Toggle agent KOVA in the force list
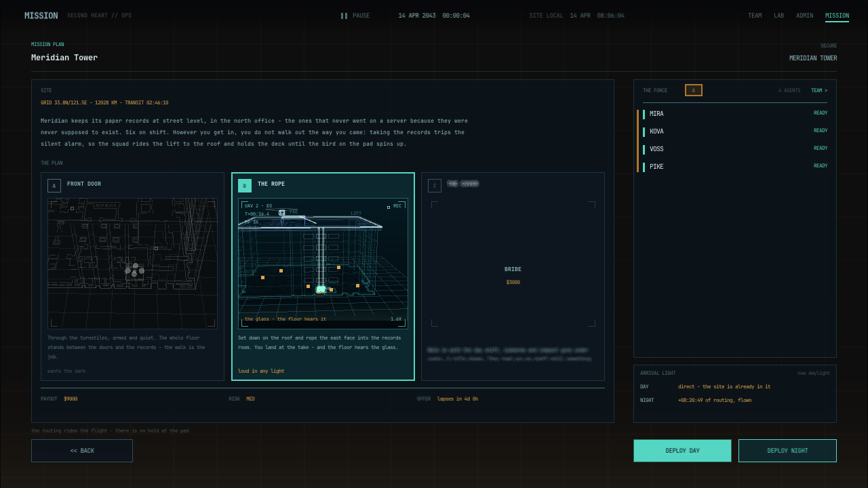The height and width of the screenshot is (488, 868). (x=735, y=131)
